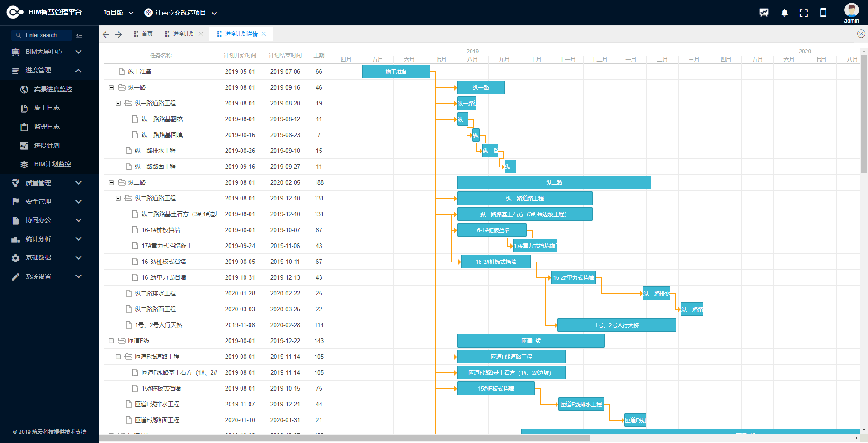868x443 pixels.
Task: Open the mobile device icon
Action: click(823, 13)
